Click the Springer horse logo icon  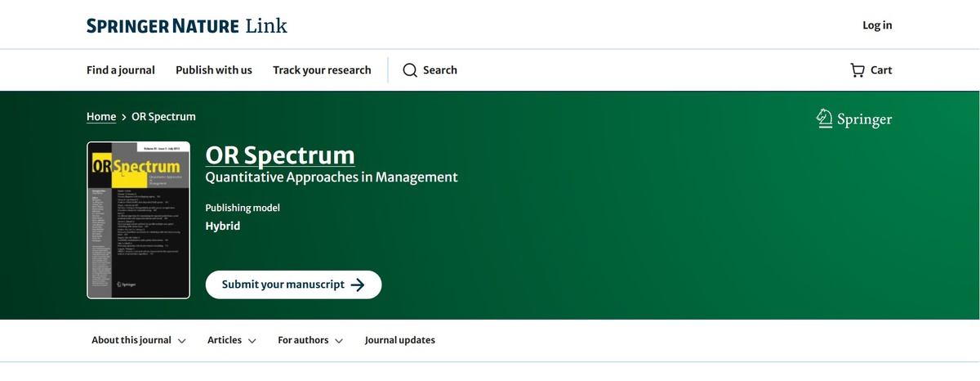tap(824, 119)
